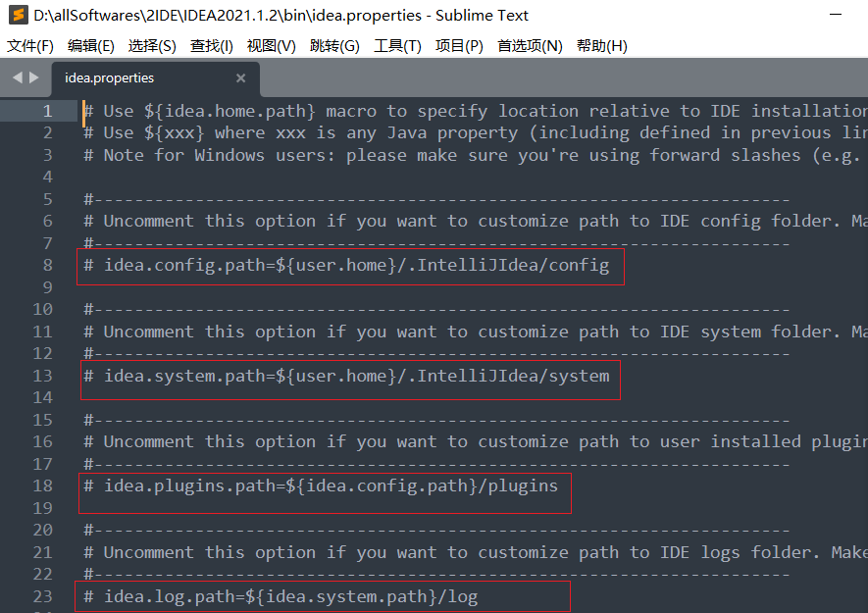The height and width of the screenshot is (613, 868).
Task: Click line number 8 in gutter
Action: (x=48, y=265)
